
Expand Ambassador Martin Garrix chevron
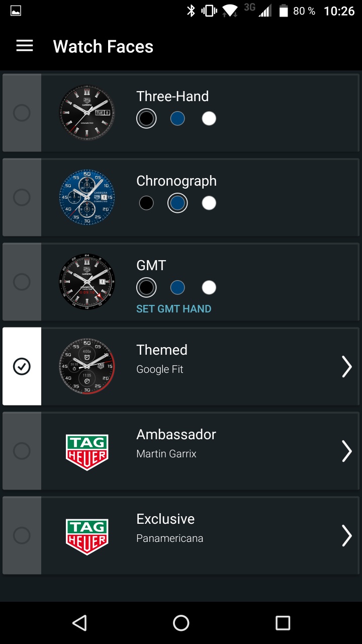tap(346, 451)
